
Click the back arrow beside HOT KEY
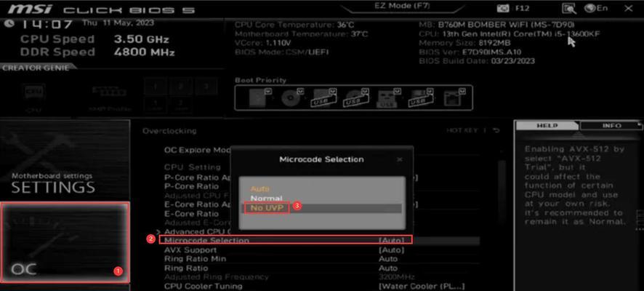[x=496, y=131]
